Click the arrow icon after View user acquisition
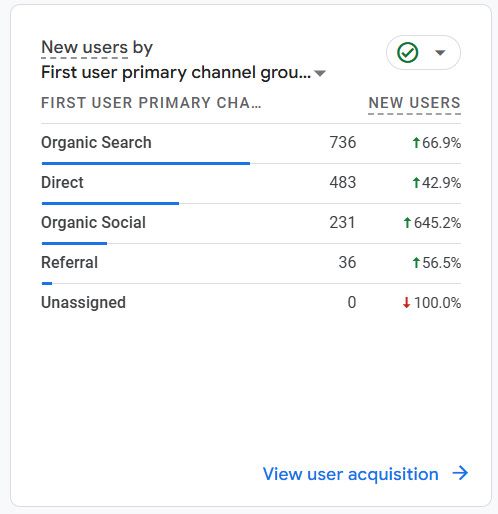This screenshot has height=514, width=498. tap(460, 473)
